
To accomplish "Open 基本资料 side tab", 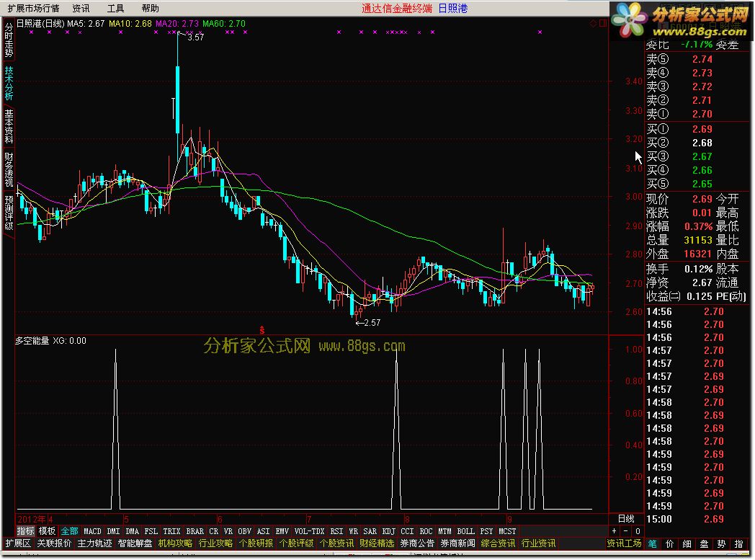I will click(x=9, y=126).
